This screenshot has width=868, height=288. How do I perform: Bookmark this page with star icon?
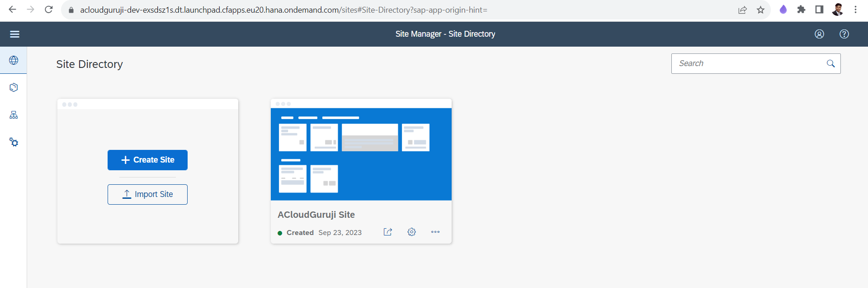tap(760, 10)
